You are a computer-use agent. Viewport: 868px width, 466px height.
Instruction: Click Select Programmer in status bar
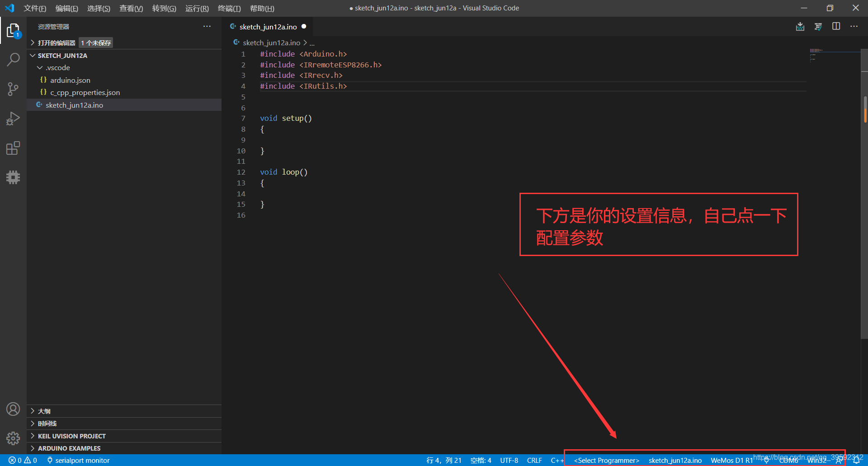coord(606,460)
